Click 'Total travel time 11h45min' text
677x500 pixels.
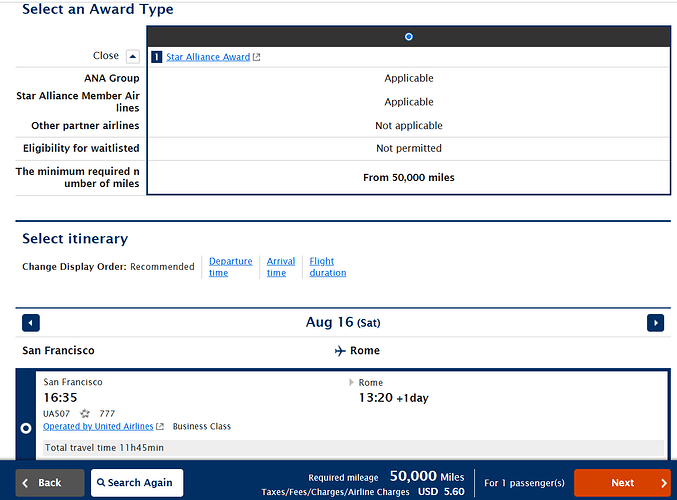pos(104,448)
